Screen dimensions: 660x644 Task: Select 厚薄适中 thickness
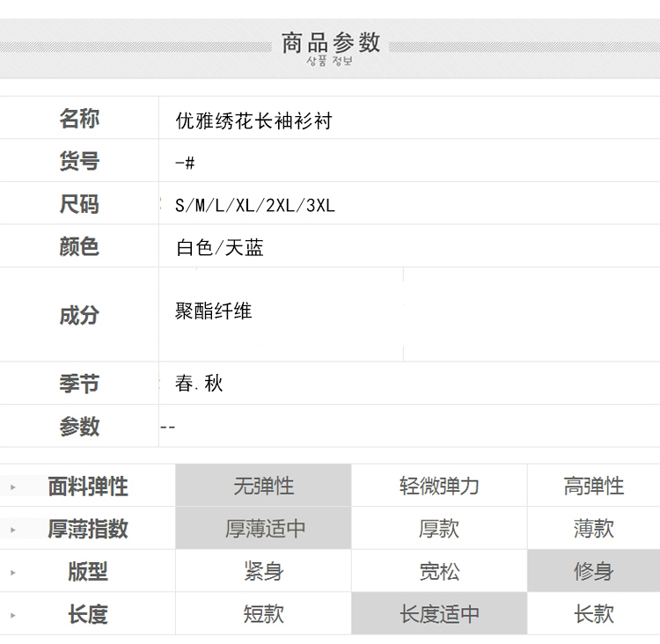(x=263, y=529)
